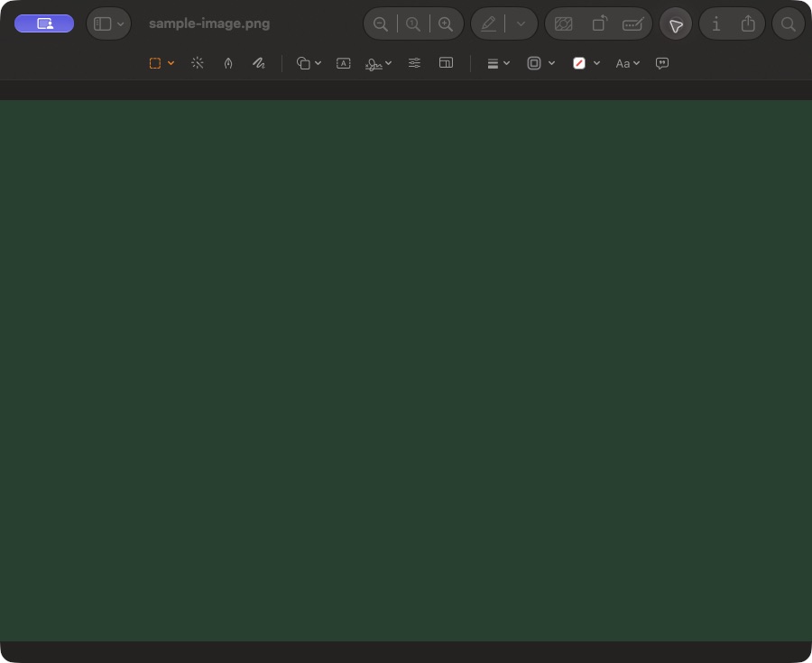Expand border color dropdown chevron

pos(551,63)
